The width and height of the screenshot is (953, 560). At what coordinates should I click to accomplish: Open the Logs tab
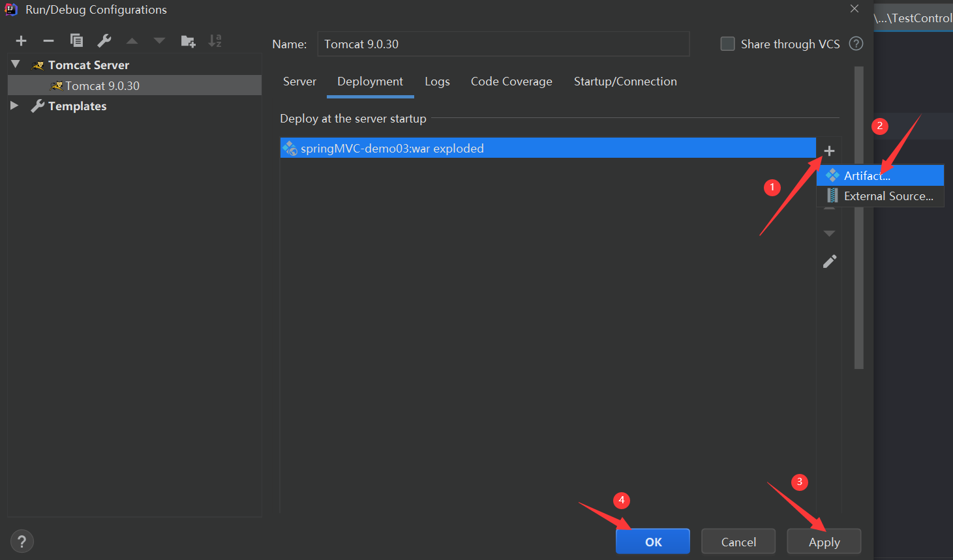437,81
